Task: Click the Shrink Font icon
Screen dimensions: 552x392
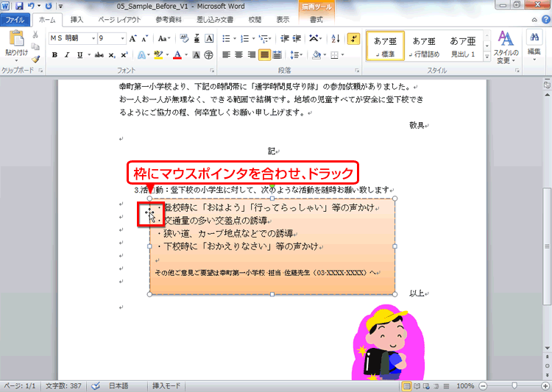Action: point(145,38)
